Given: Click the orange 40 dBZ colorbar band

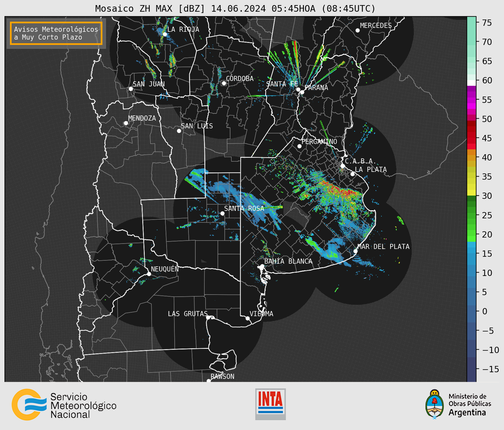Looking at the screenshot, I should [x=471, y=157].
